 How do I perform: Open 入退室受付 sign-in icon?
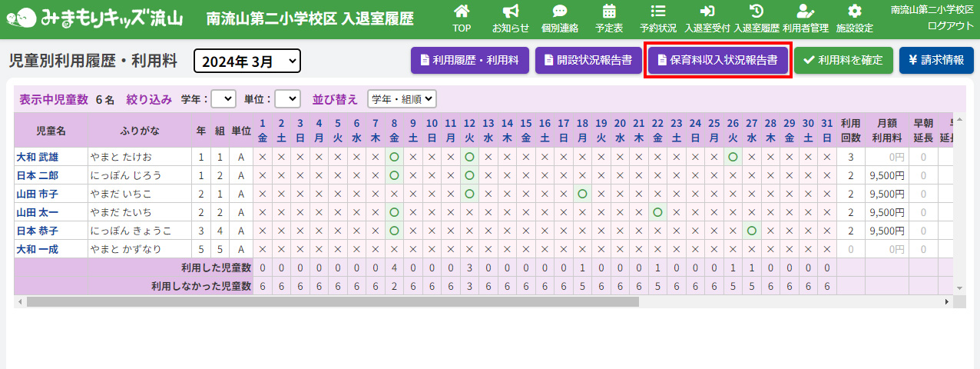click(x=707, y=12)
